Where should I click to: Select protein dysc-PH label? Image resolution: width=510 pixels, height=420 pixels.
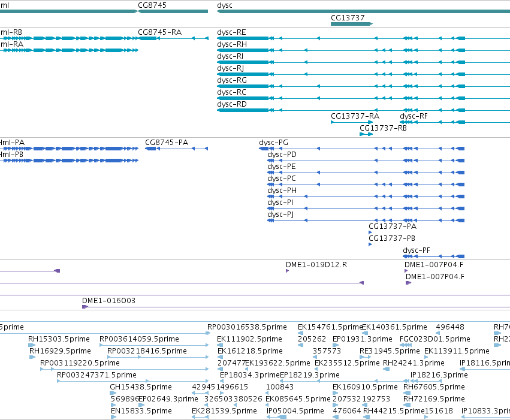pos(282,191)
